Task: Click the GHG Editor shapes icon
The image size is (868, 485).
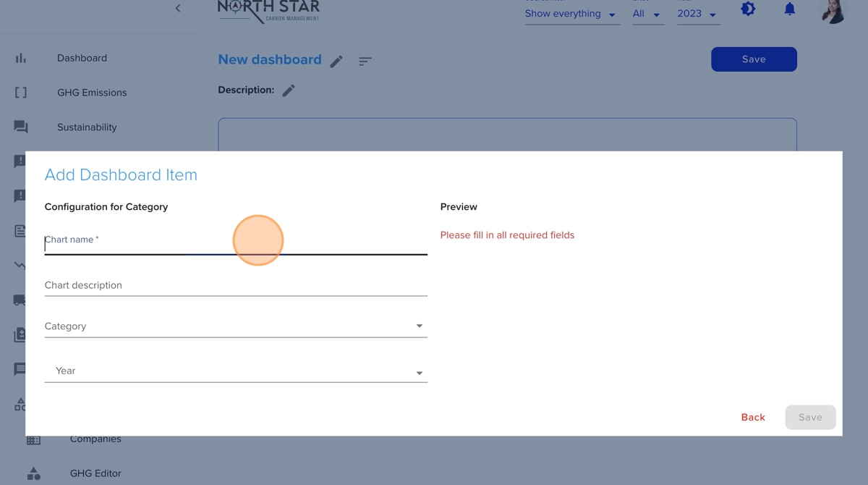Action: [34, 473]
